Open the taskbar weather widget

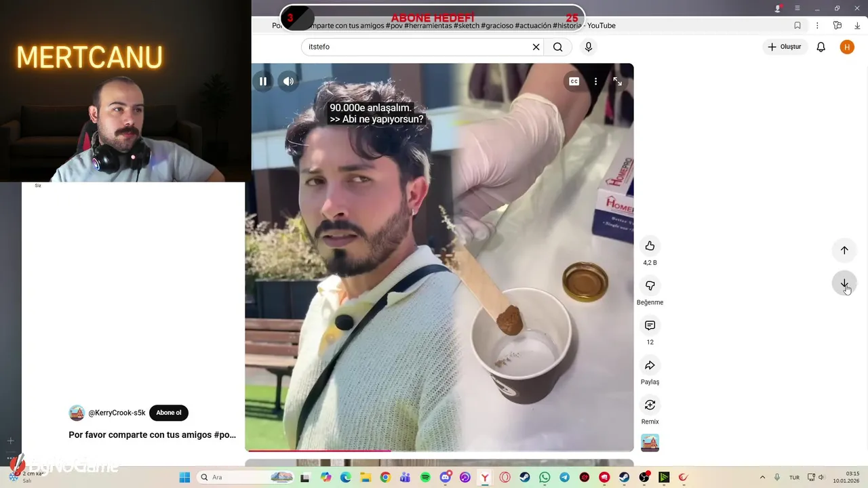click(x=27, y=477)
